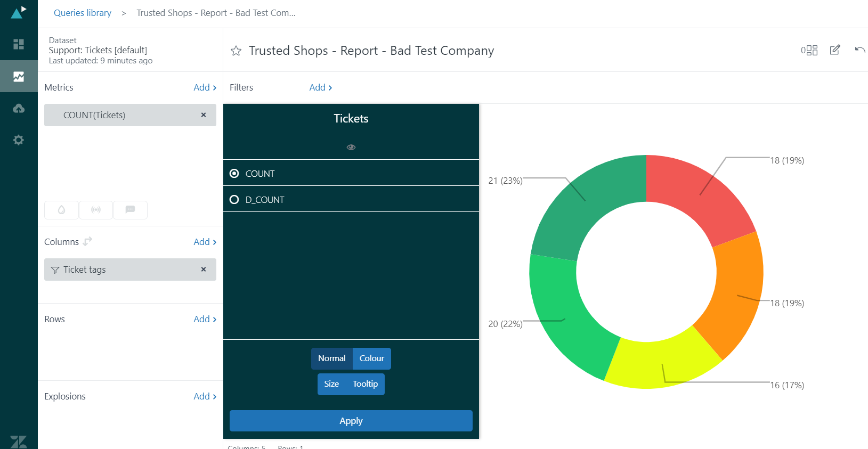Viewport: 868px width, 449px height.
Task: Open the Ticket tags column chip
Action: point(130,270)
